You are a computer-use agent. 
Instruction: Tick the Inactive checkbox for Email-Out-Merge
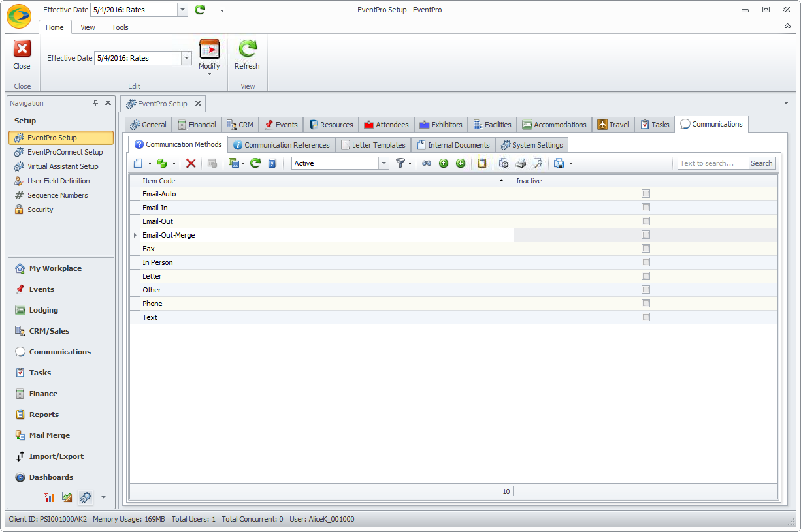pos(646,235)
